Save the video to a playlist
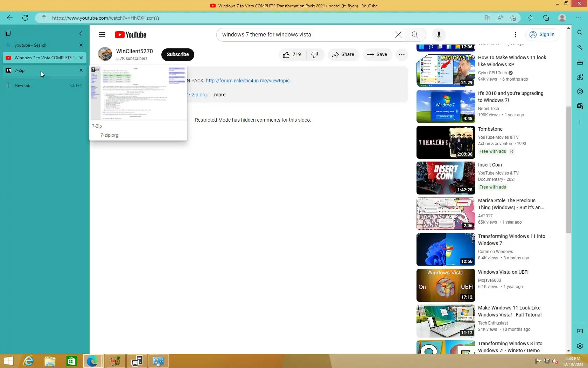588x368 pixels. tap(377, 54)
